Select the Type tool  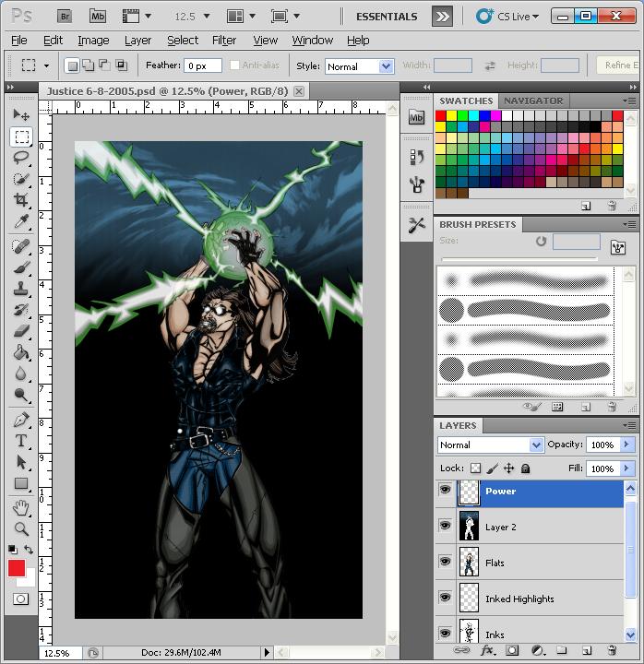pos(21,441)
